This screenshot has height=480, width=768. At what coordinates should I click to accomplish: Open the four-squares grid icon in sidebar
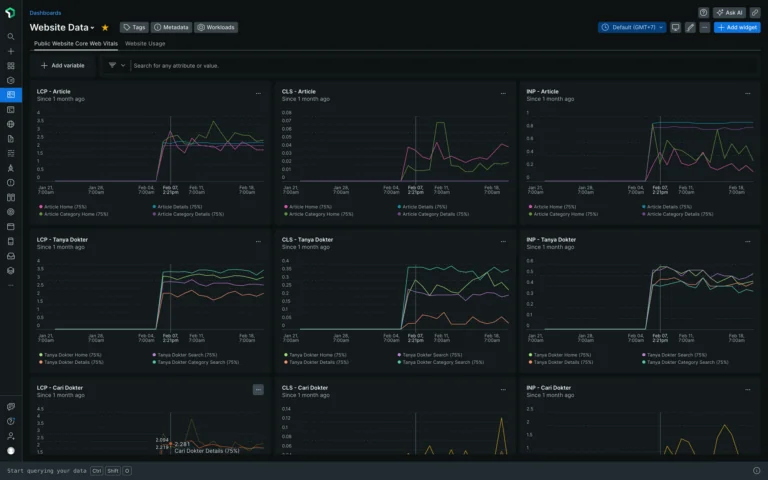(11, 66)
